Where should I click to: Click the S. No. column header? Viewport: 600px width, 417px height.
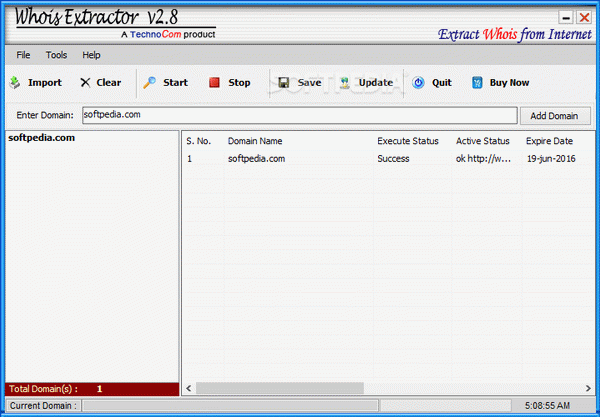click(199, 141)
